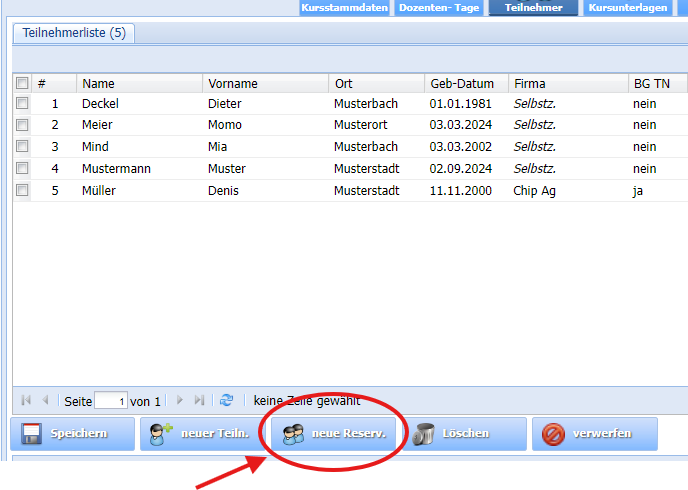
Task: Select the checkbox for Deckel Dieter
Action: (x=22, y=103)
